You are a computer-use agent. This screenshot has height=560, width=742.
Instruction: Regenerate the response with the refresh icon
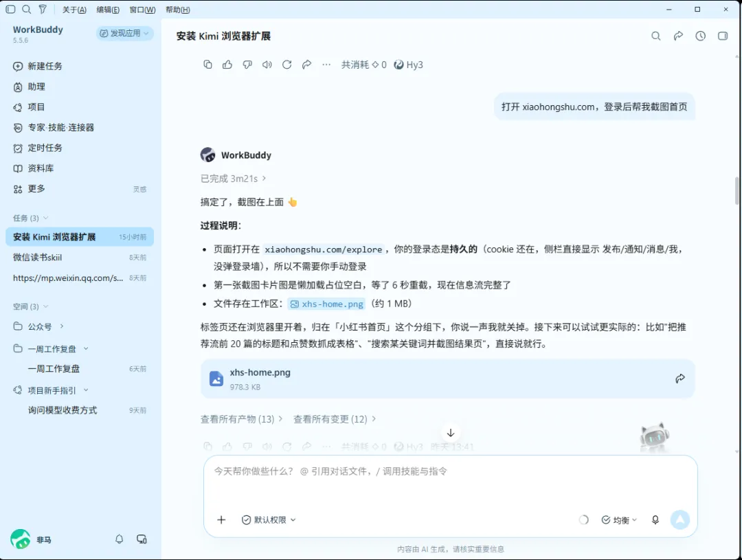(286, 65)
